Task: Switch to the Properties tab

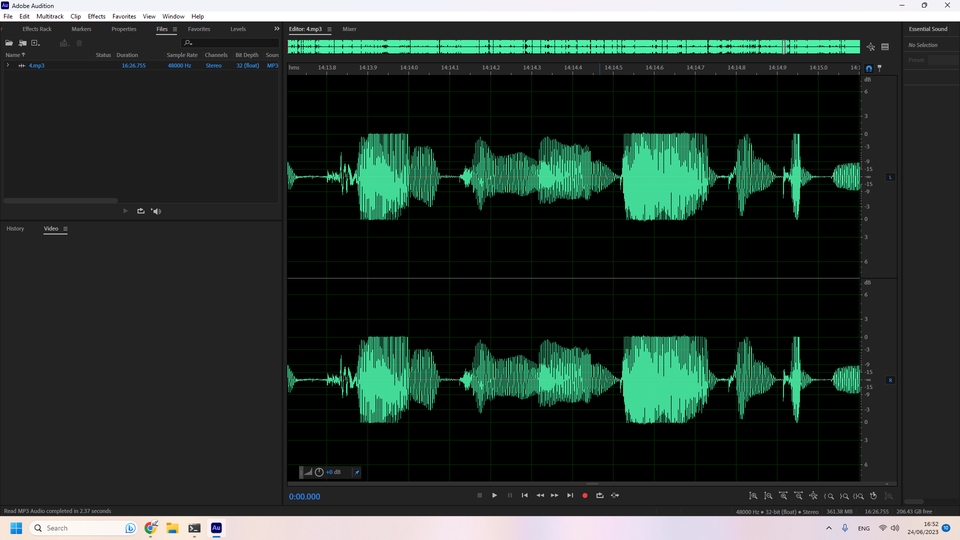Action: pyautogui.click(x=124, y=29)
